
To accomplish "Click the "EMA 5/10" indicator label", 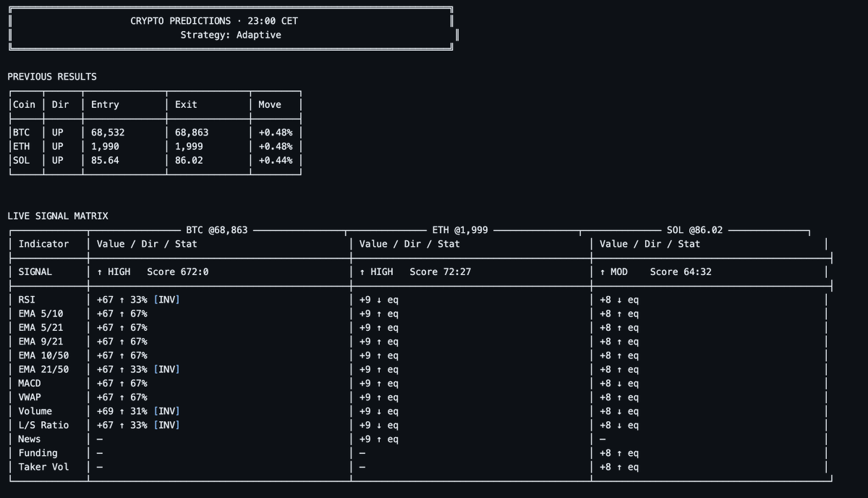I will point(41,313).
